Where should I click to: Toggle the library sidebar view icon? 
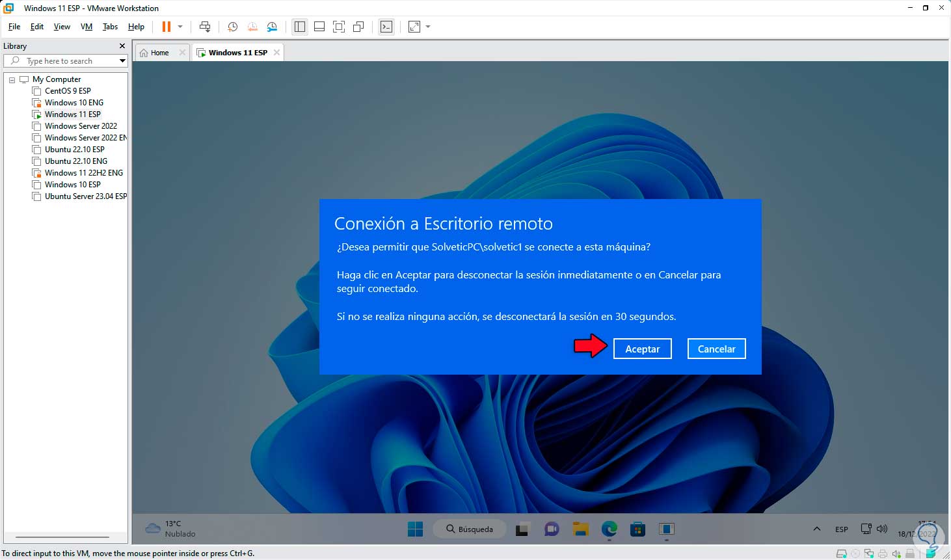click(x=300, y=27)
